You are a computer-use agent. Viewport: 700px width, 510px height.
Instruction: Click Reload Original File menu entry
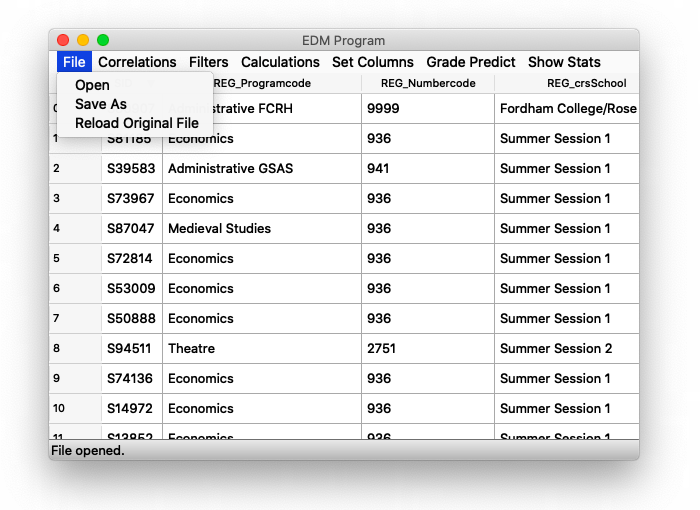137,123
